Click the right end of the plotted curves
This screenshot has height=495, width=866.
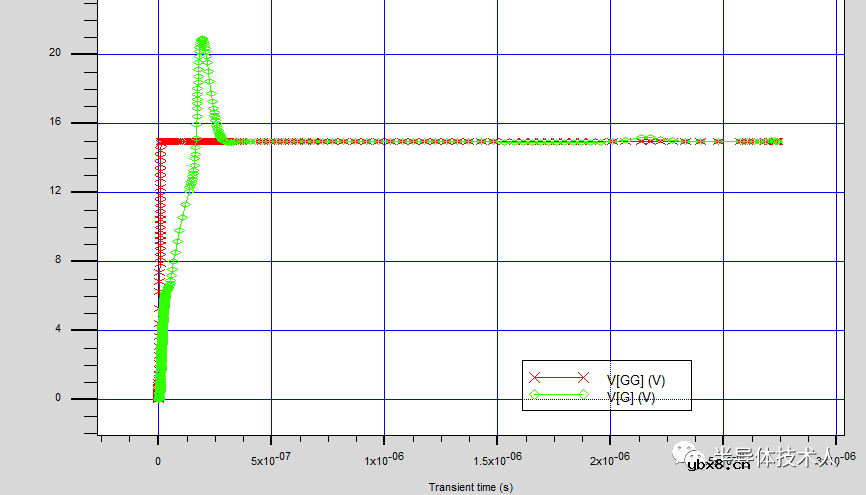(x=778, y=142)
